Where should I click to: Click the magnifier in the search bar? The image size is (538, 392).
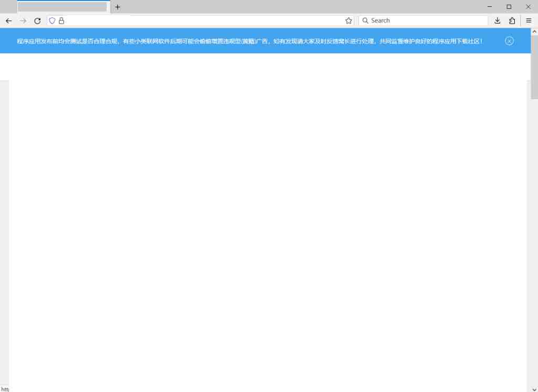click(365, 20)
